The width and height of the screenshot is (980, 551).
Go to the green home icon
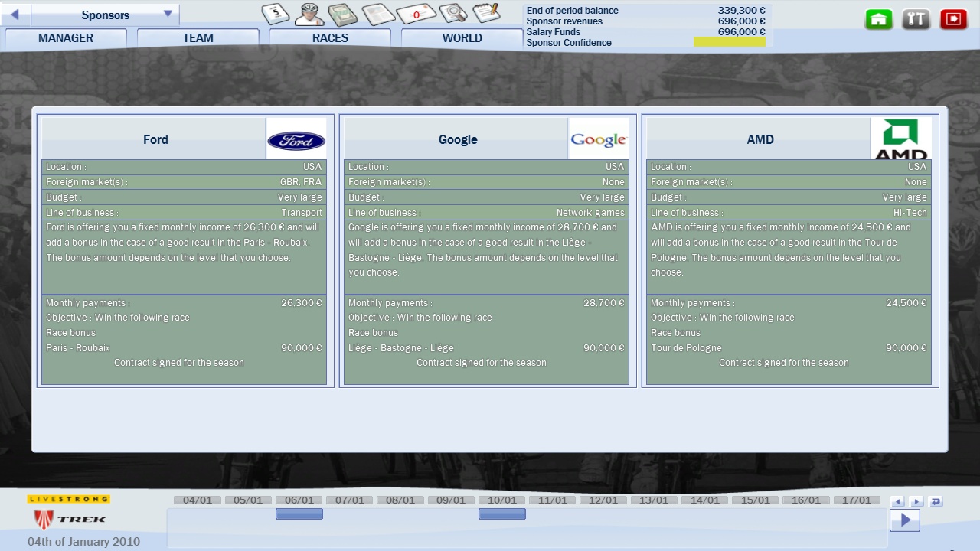pyautogui.click(x=879, y=20)
